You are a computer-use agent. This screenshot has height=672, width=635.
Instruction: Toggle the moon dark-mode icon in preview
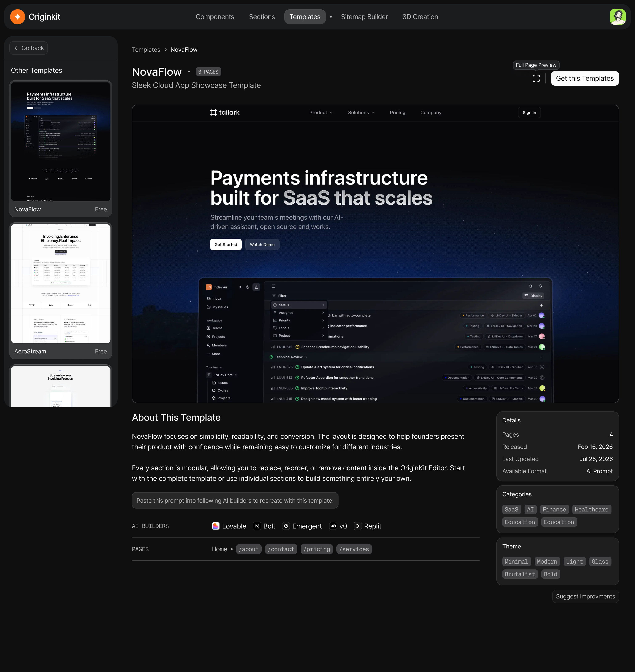click(247, 287)
